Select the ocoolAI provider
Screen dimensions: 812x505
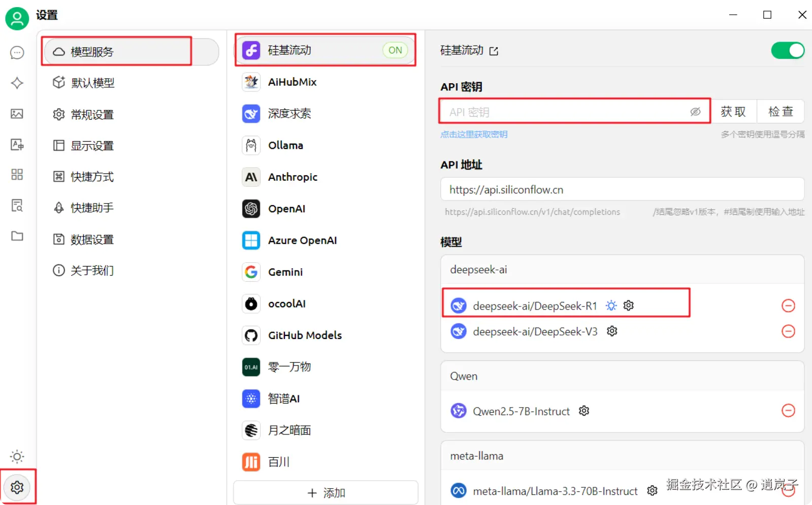click(325, 304)
